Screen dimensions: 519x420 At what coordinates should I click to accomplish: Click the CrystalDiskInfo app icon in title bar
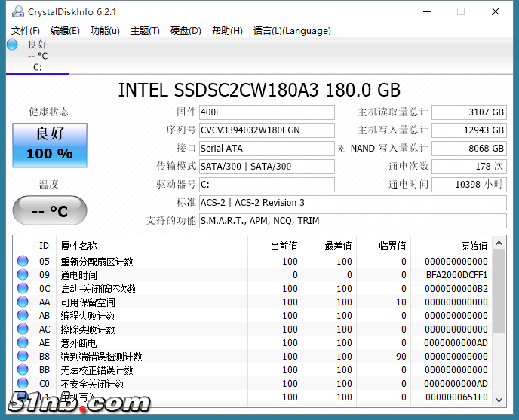coord(18,11)
